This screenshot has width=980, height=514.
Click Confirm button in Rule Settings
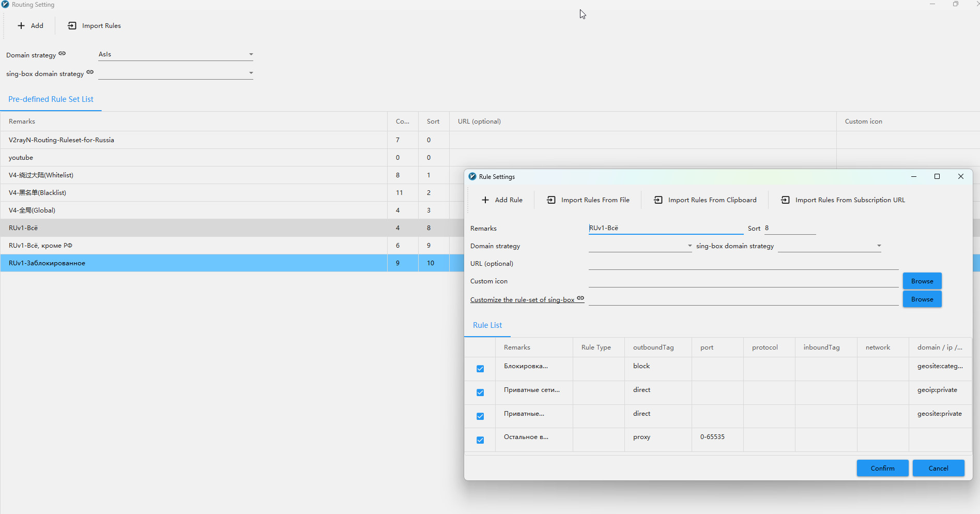pyautogui.click(x=882, y=468)
